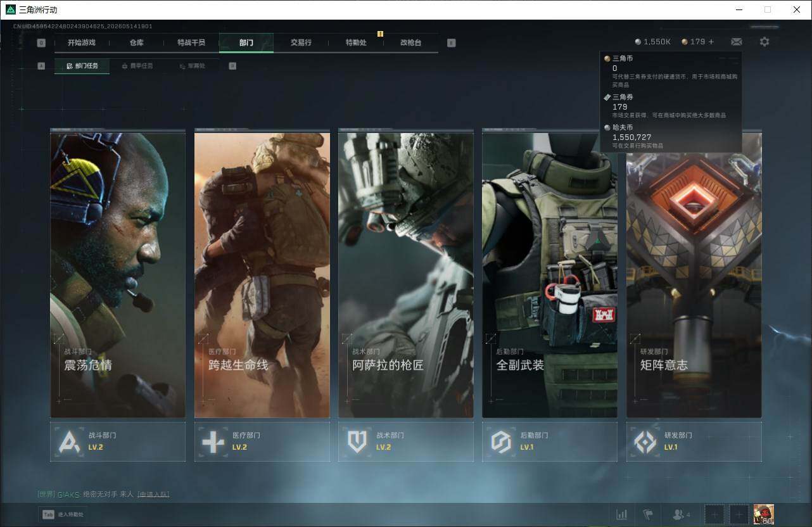Select the 部门任务 sub-tab
The height and width of the screenshot is (527, 812).
(82, 66)
